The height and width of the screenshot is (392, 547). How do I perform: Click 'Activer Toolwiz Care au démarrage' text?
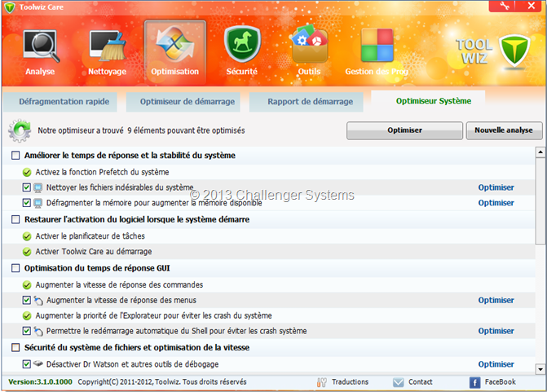pyautogui.click(x=94, y=252)
